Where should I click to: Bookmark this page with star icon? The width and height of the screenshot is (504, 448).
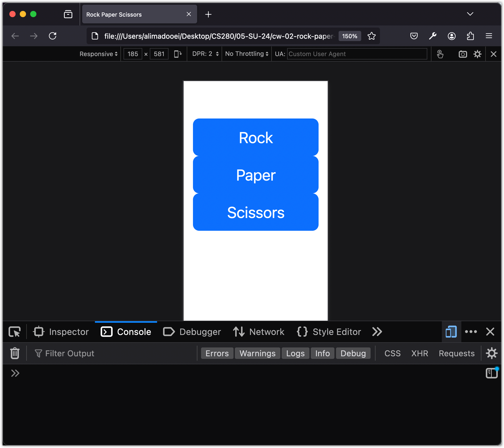[x=372, y=36]
